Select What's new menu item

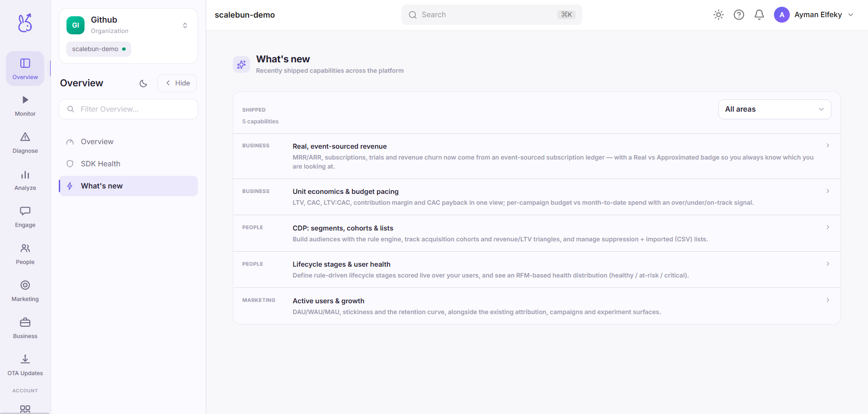[x=128, y=186]
